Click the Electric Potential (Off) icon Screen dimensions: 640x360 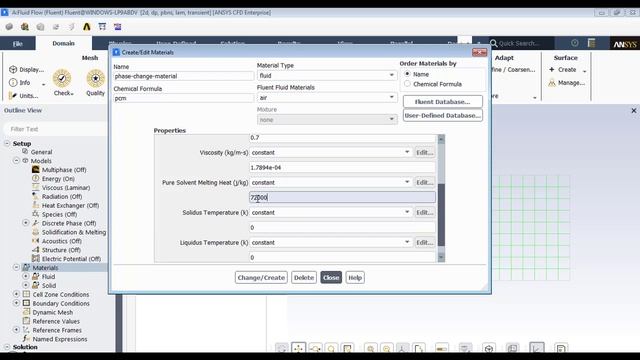(x=36, y=258)
